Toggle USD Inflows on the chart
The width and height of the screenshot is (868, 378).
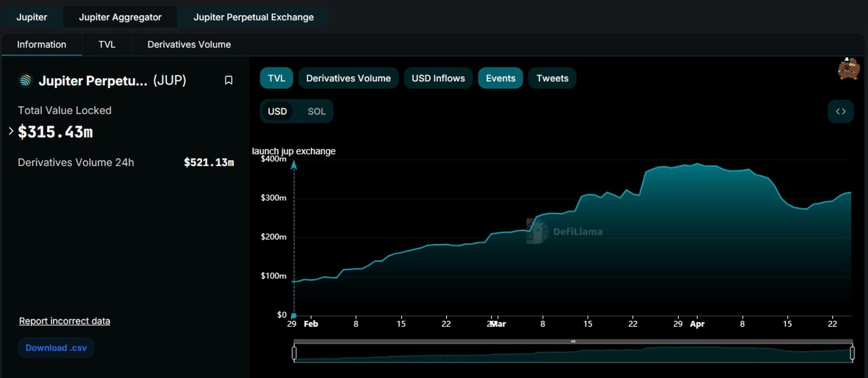pyautogui.click(x=438, y=78)
